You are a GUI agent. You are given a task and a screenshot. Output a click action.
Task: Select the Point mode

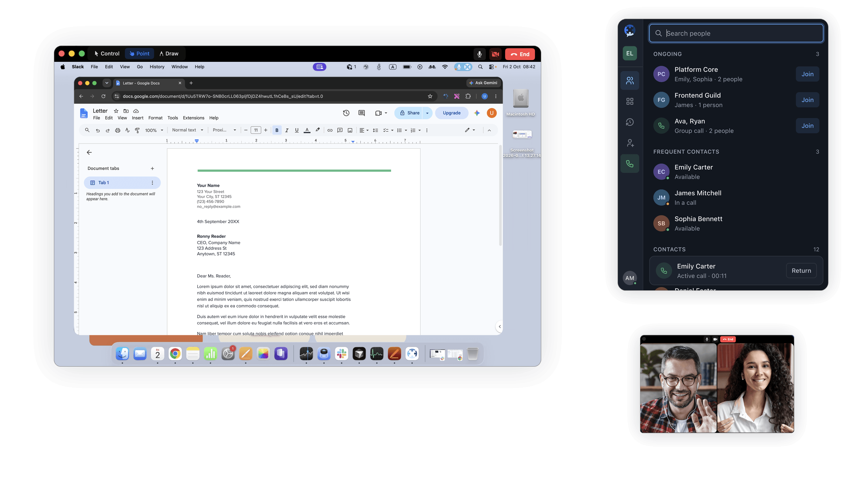point(139,54)
